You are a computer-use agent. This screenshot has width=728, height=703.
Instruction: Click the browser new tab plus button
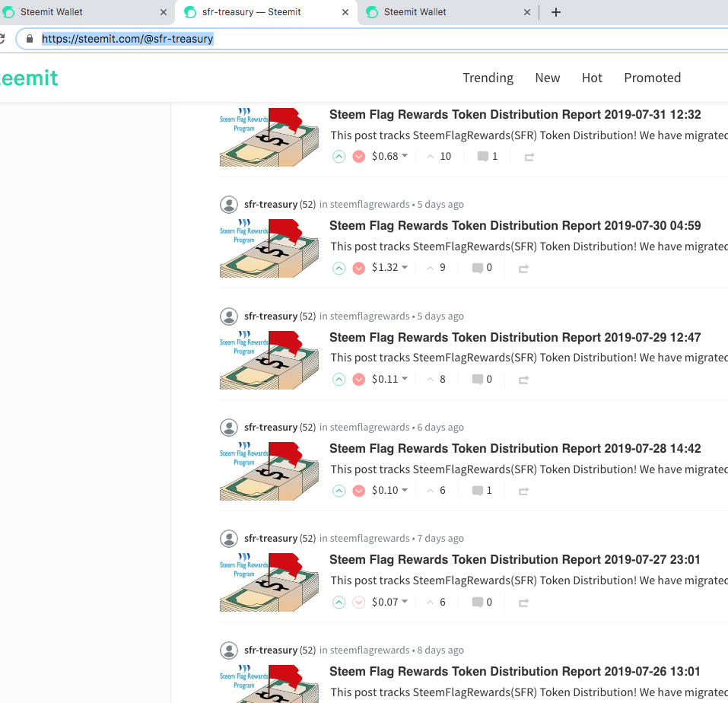click(x=556, y=12)
